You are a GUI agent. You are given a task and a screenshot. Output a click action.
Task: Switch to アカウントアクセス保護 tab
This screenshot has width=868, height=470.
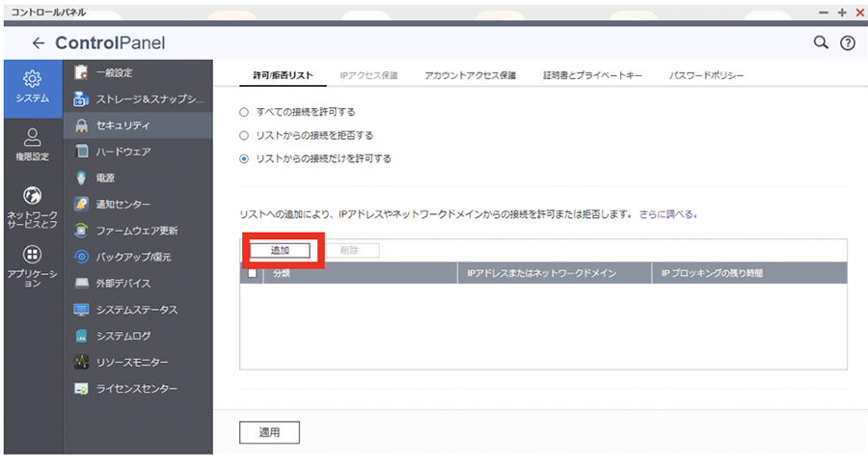(470, 75)
